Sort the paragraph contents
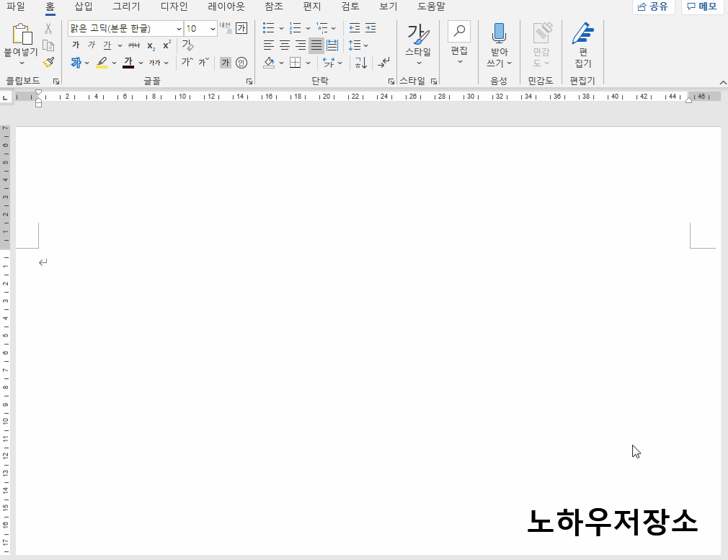The width and height of the screenshot is (728, 560). click(360, 62)
